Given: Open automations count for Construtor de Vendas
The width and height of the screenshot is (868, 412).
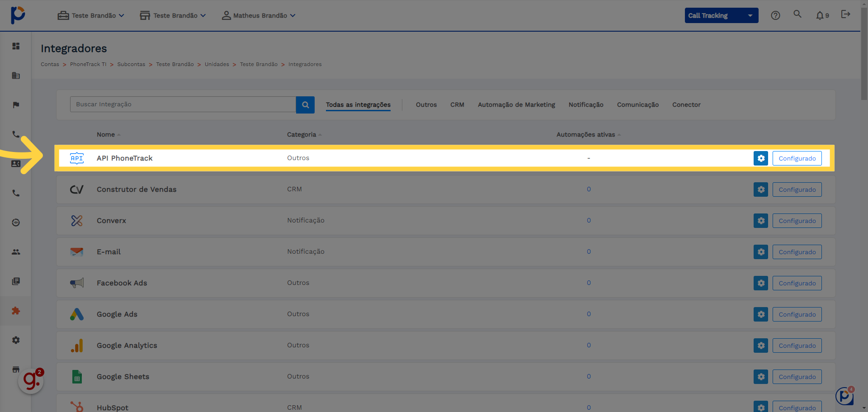Looking at the screenshot, I should [589, 189].
